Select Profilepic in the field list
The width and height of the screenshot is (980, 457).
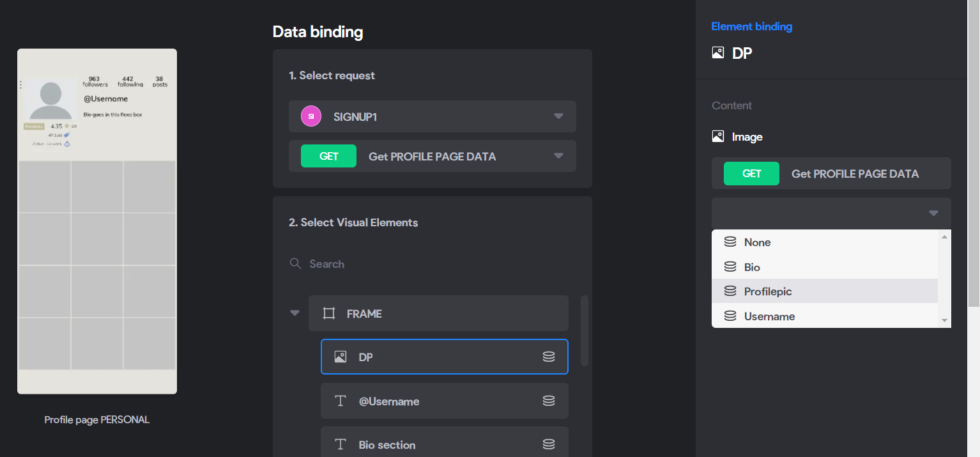pos(825,291)
